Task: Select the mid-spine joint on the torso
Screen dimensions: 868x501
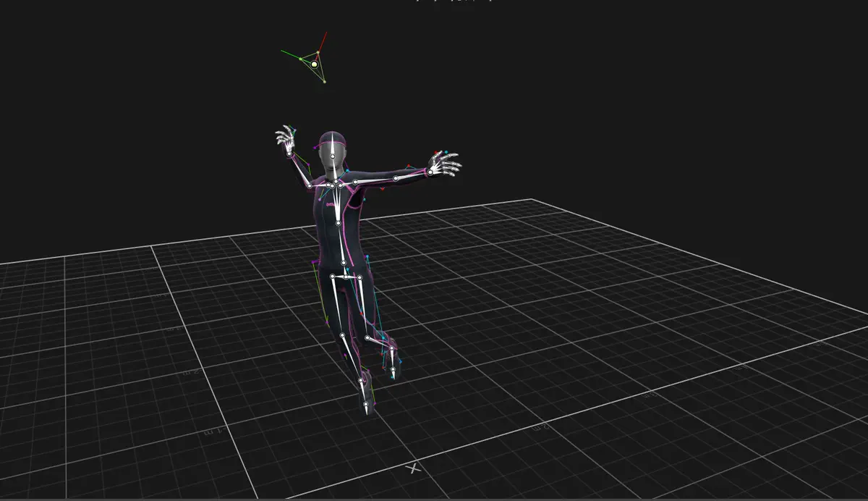Action: pos(338,223)
